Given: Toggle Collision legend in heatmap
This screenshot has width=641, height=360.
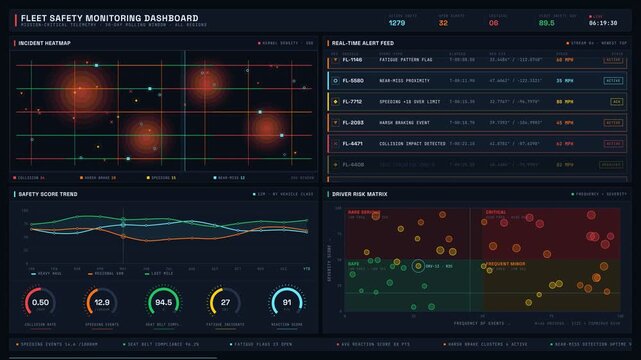Looking at the screenshot, I should (29, 178).
